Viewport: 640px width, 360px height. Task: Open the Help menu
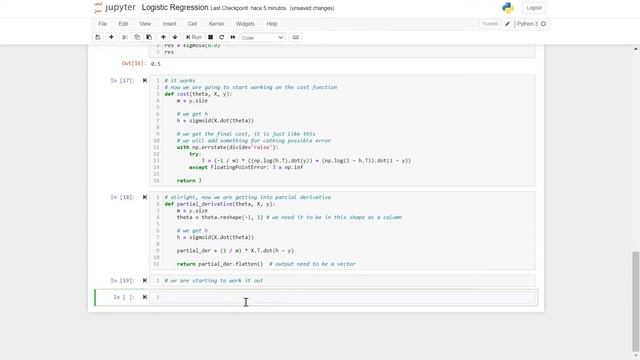pyautogui.click(x=272, y=24)
